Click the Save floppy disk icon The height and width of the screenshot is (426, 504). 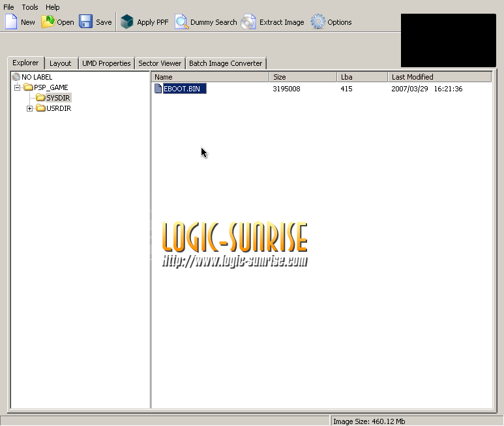[85, 22]
